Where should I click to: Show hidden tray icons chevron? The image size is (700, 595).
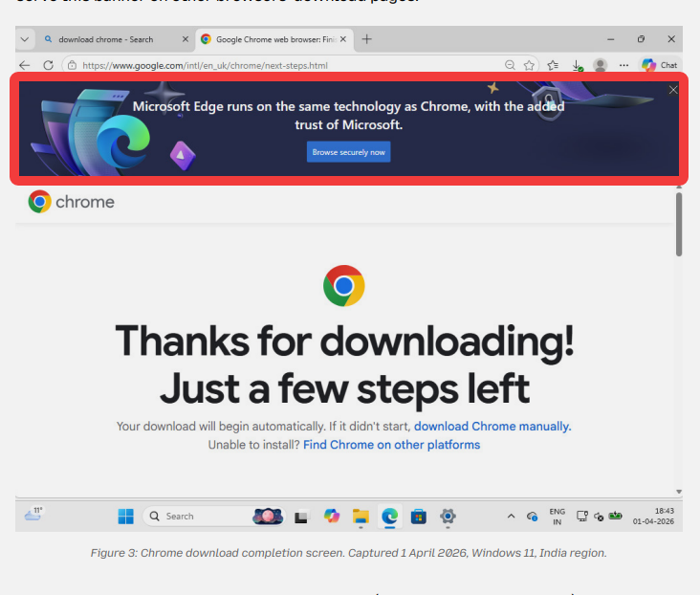click(x=512, y=517)
